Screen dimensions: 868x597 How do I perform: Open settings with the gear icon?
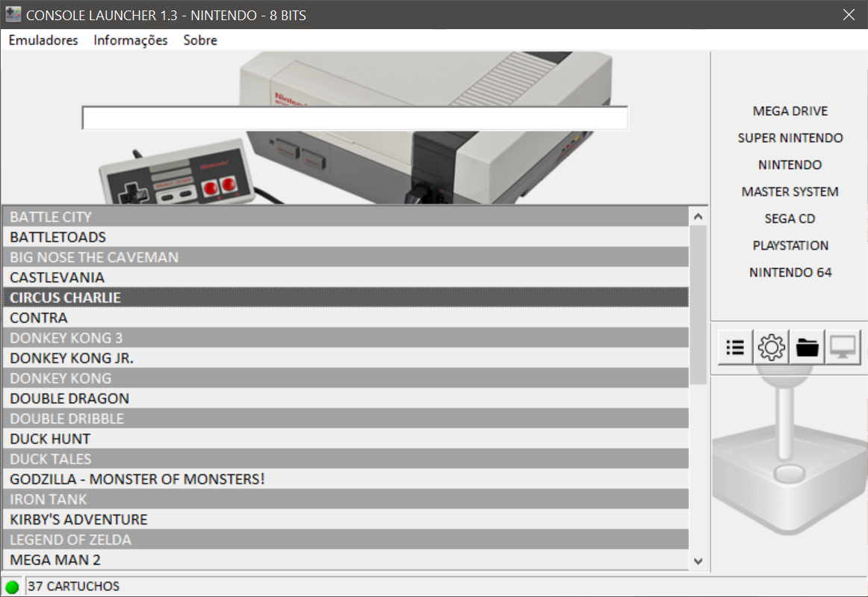point(771,347)
